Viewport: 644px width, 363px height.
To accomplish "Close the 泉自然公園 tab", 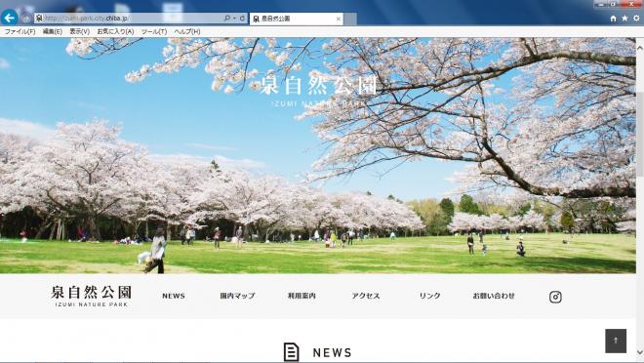I will coord(339,19).
